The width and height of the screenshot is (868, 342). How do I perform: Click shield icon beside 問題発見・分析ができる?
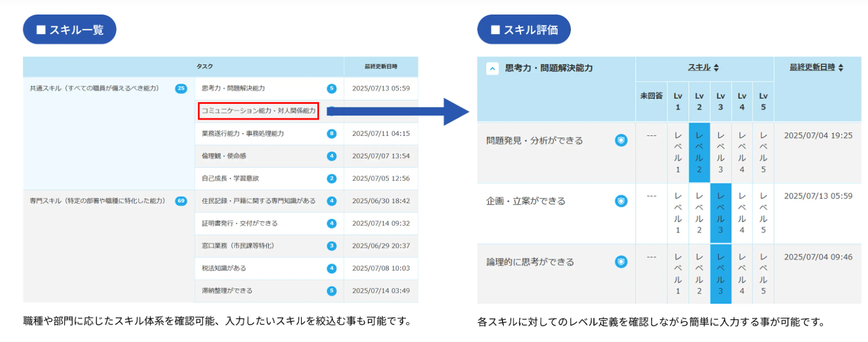click(x=621, y=140)
